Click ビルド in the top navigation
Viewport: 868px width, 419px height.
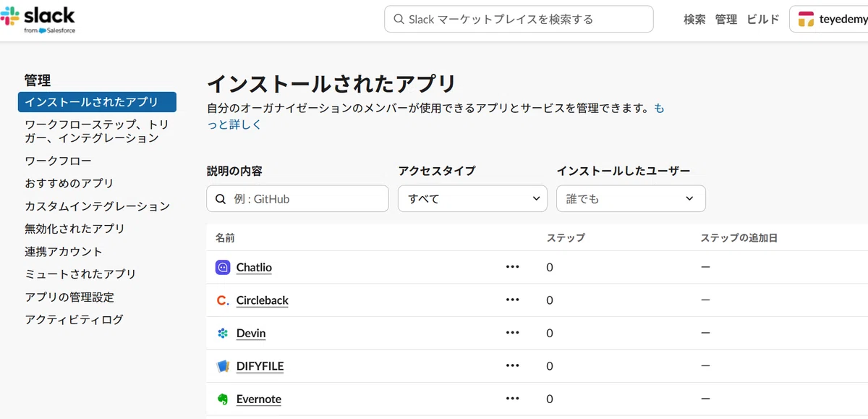[763, 20]
